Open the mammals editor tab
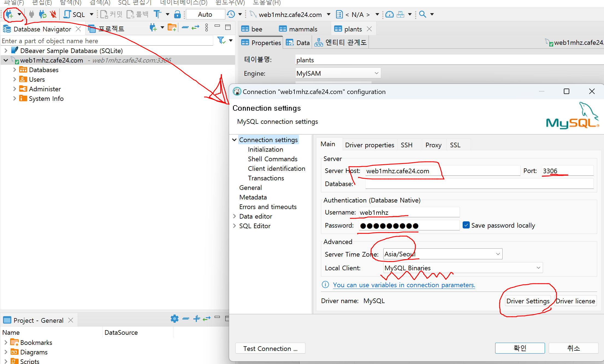Viewport: 604px width, 364px height. click(x=298, y=29)
